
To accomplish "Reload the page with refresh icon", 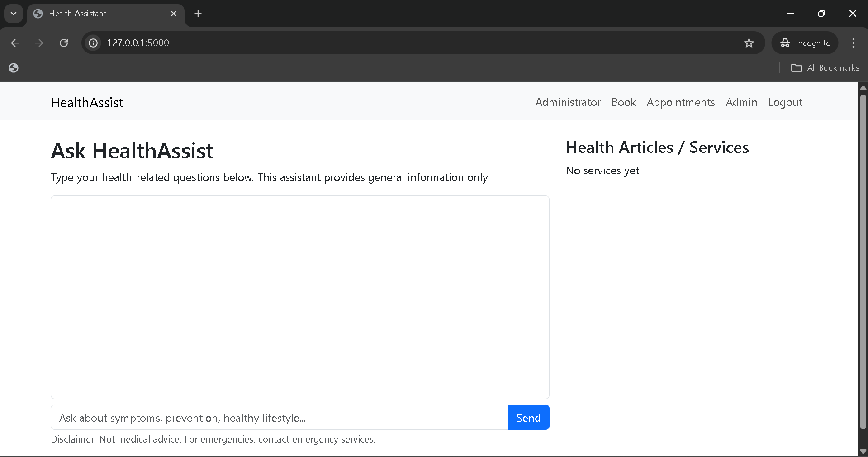I will 64,43.
